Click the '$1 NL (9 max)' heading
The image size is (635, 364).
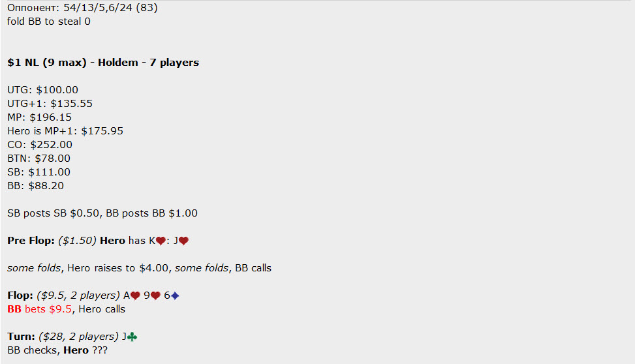[x=47, y=63]
